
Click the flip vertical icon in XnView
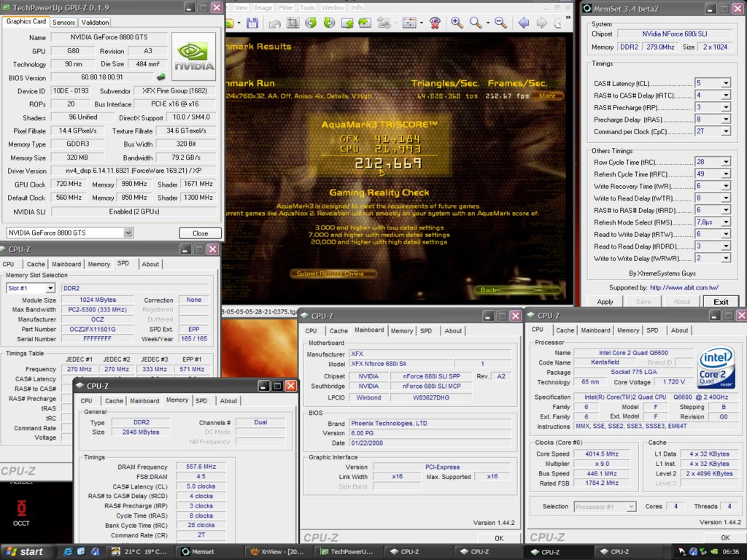click(347, 23)
